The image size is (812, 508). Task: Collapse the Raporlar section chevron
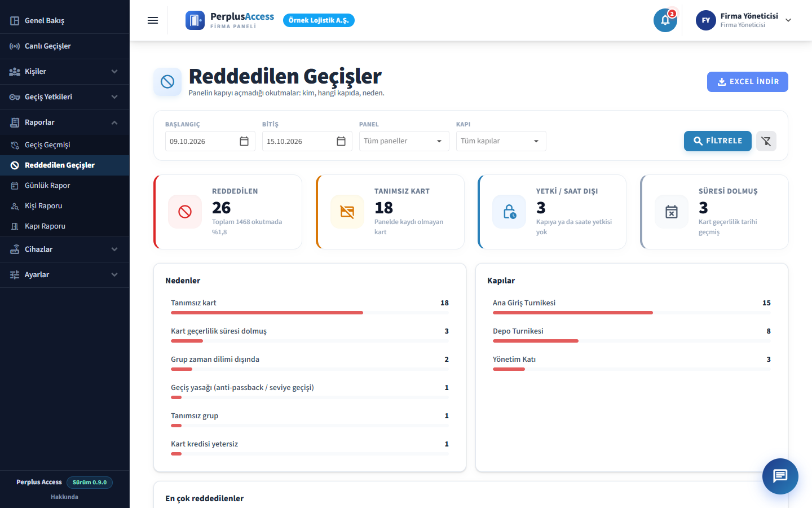[x=114, y=122]
